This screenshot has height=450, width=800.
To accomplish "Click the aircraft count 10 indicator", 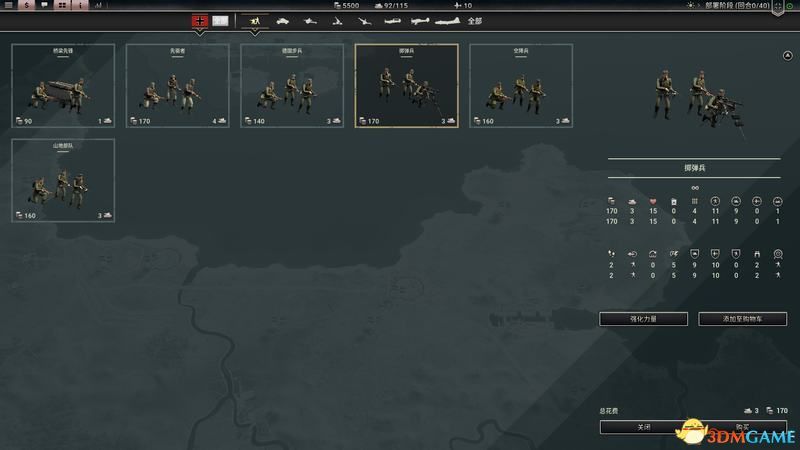I will click(463, 5).
